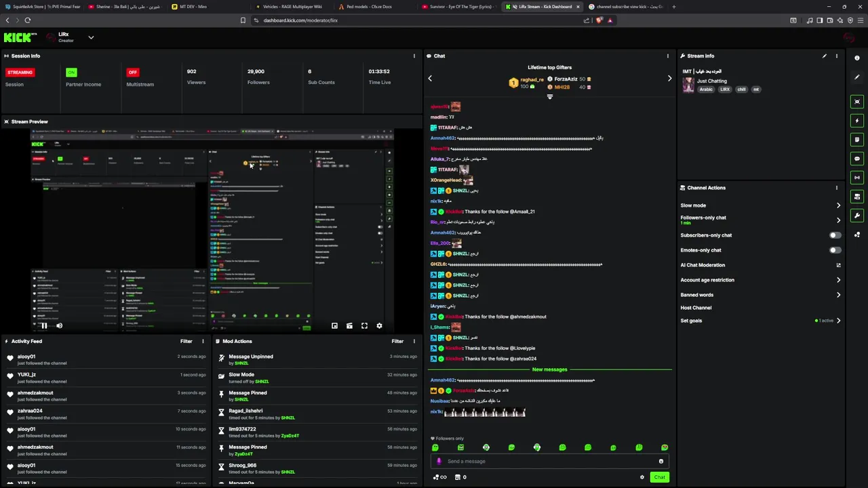Open Activity Feed Filter
The width and height of the screenshot is (868, 488).
point(186,342)
